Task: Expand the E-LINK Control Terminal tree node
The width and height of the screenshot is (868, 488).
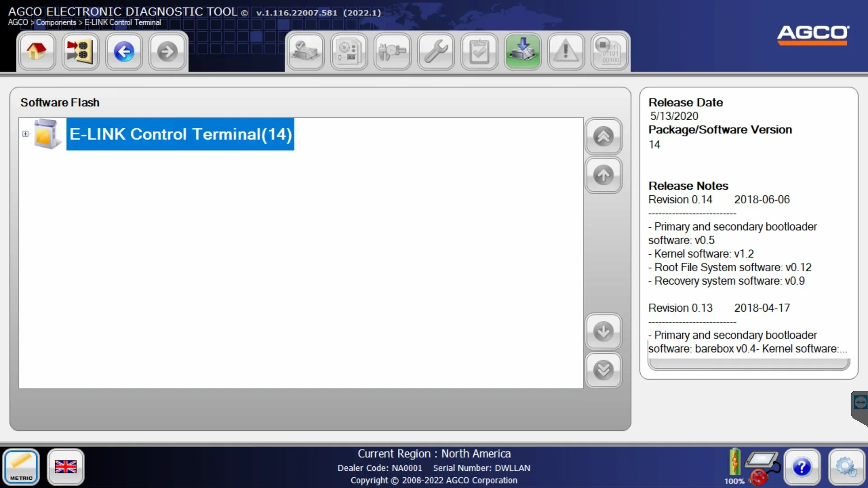Action: coord(25,134)
